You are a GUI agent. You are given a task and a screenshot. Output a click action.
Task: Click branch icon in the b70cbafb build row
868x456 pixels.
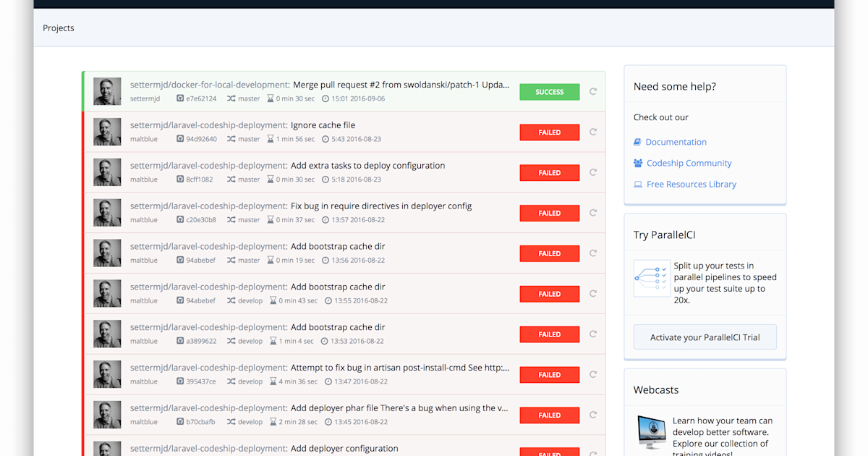click(231, 422)
